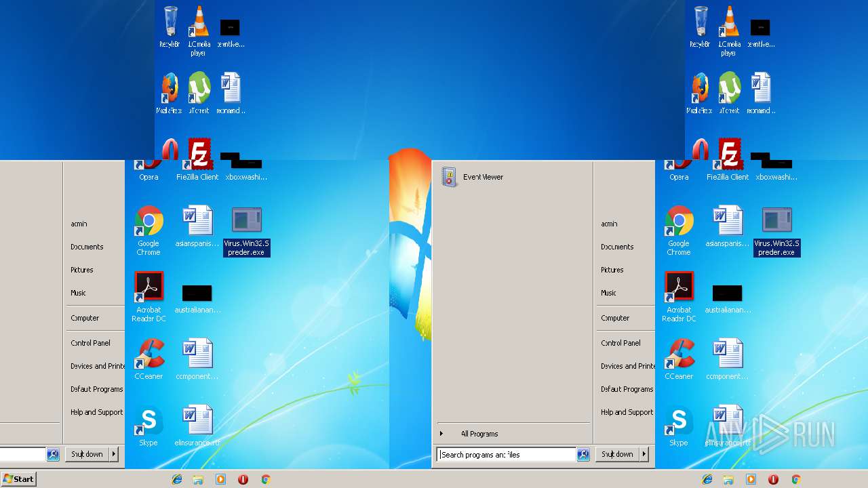Select Virus.Win32.Spreder.exe in right desktop copy
Image resolution: width=868 pixels, height=488 pixels.
pyautogui.click(x=776, y=232)
